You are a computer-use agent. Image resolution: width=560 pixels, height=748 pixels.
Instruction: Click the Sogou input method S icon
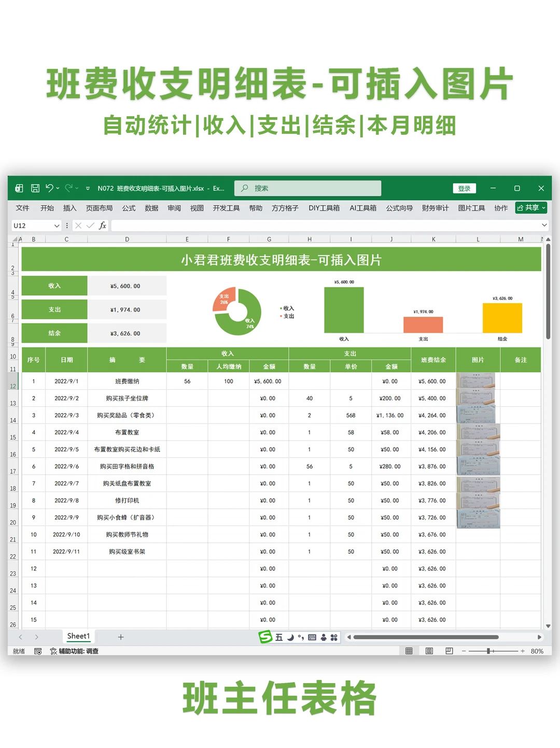click(x=265, y=637)
